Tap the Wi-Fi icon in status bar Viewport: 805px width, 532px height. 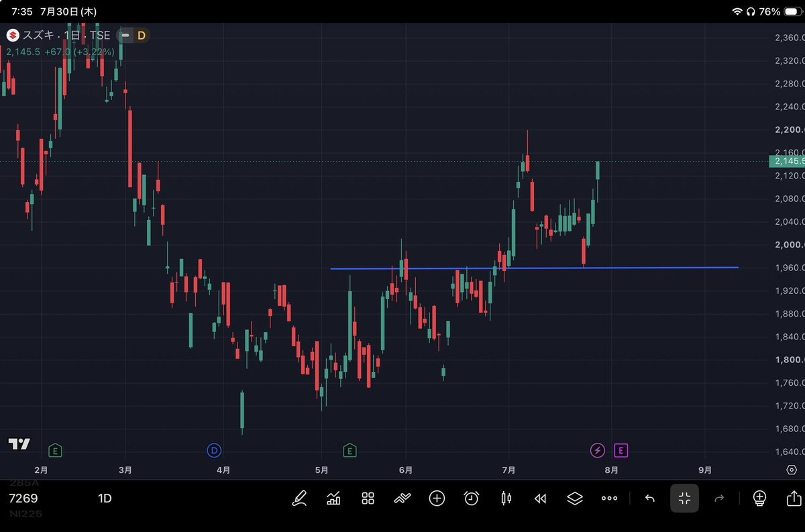click(737, 11)
